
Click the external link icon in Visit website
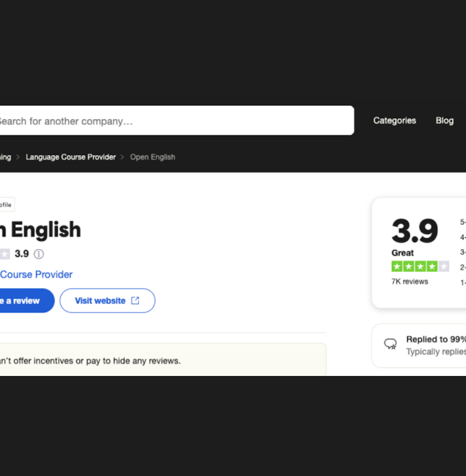click(135, 301)
